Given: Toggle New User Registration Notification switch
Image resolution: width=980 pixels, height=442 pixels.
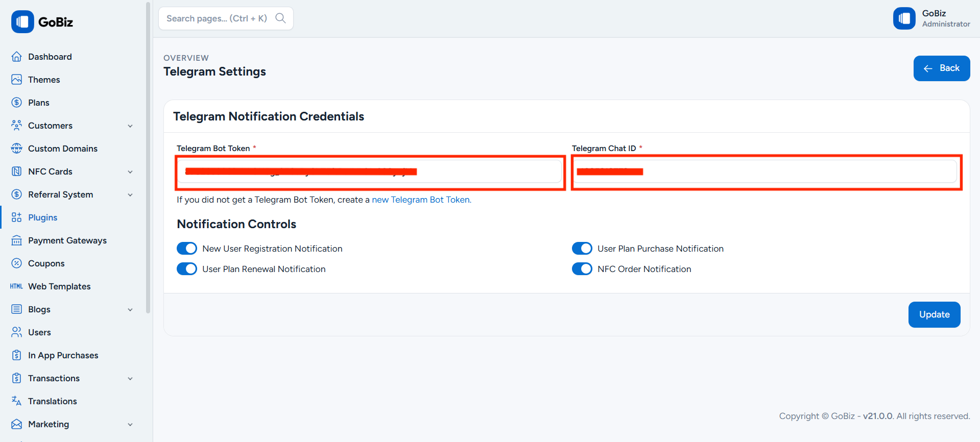Looking at the screenshot, I should tap(187, 249).
